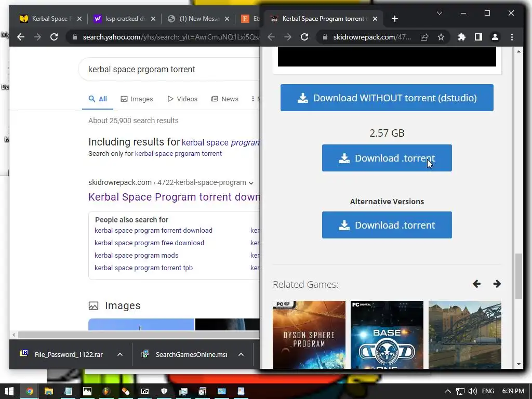Screen dimensions: 532x399
Task: Click forward arrow in Yahoo search window
Action: click(x=37, y=37)
